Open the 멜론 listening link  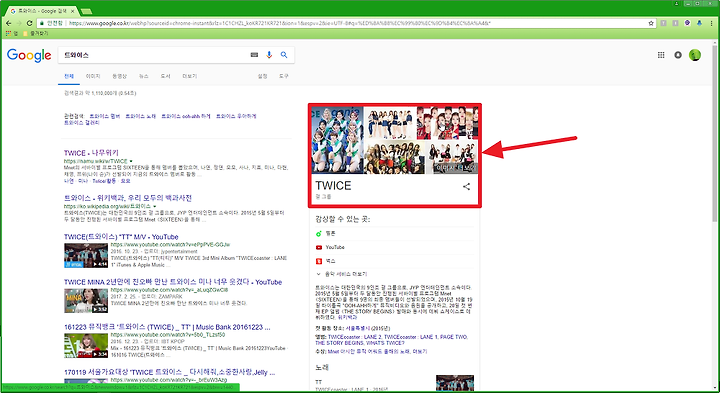click(x=331, y=234)
